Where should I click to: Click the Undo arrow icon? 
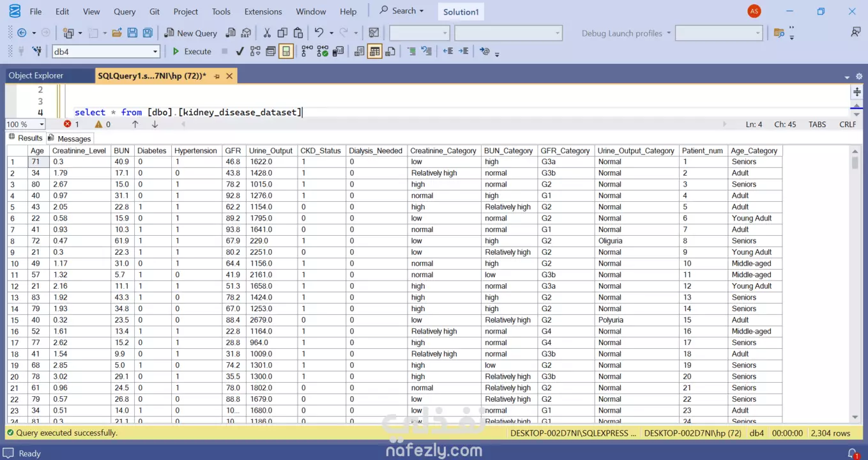click(319, 33)
